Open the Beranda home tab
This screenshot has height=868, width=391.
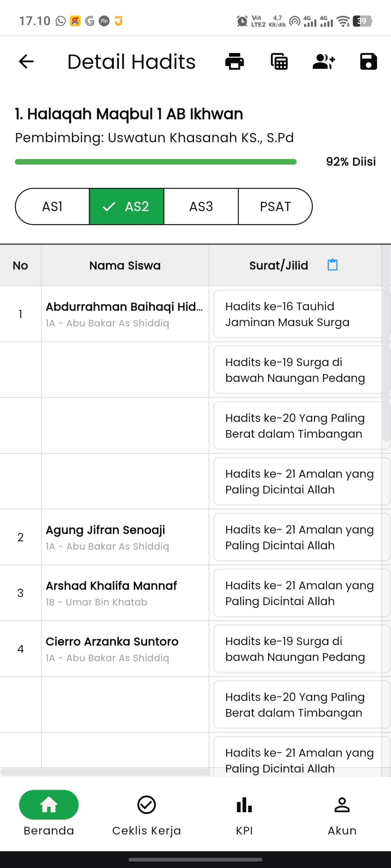click(49, 813)
